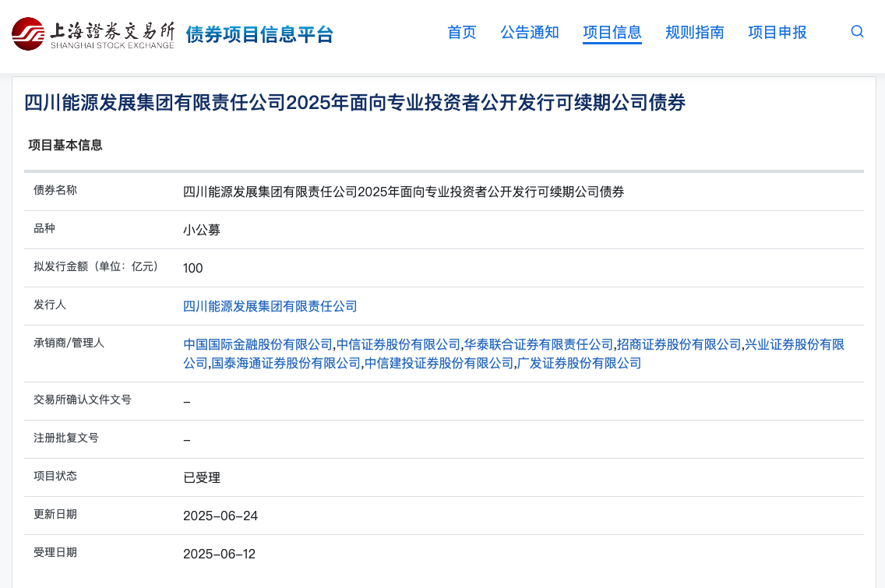Click the update date 2025-06-24
Image resolution: width=885 pixels, height=588 pixels.
pyautogui.click(x=220, y=516)
